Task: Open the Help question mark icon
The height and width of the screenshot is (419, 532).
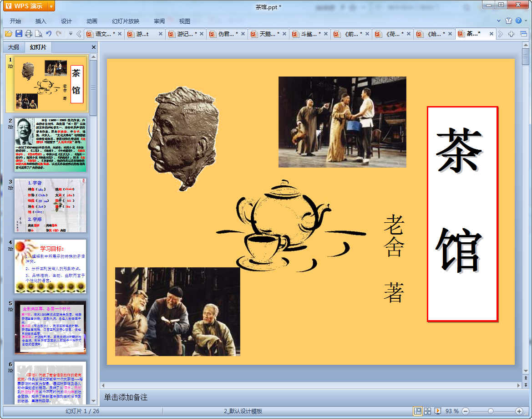Action: click(x=518, y=20)
